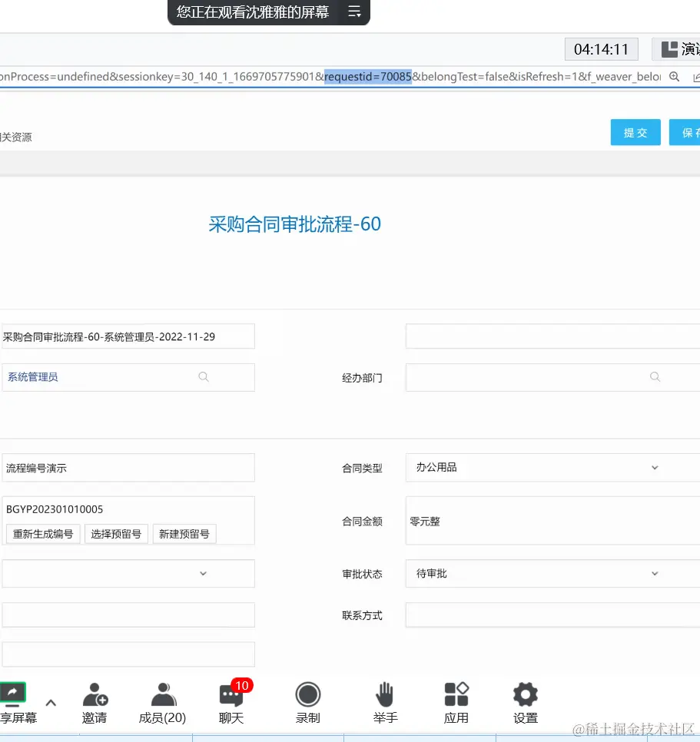Screen dimensions: 700x742
Task: Click the meeting timer 04:14:11
Action: (x=601, y=49)
